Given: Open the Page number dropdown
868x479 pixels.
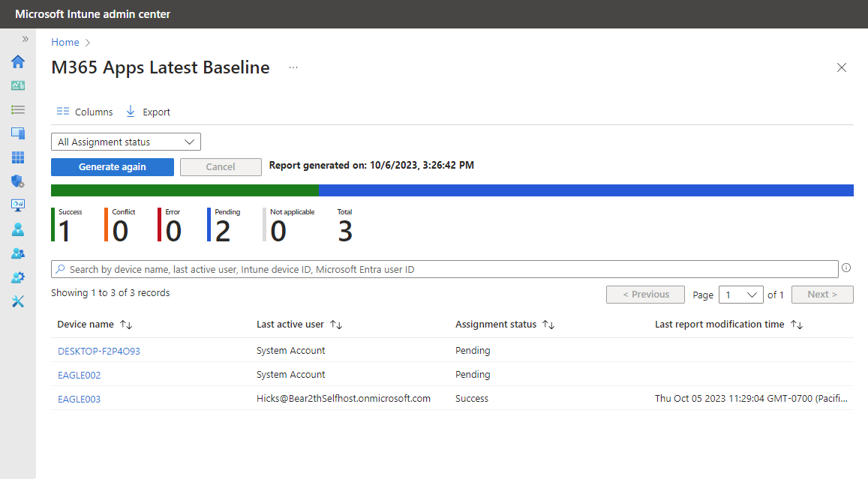Looking at the screenshot, I should 740,294.
